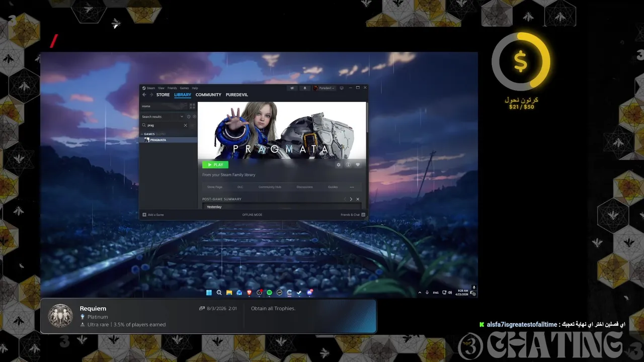This screenshot has width=644, height=362.
Task: Switch to library grid view icon
Action: tap(192, 106)
